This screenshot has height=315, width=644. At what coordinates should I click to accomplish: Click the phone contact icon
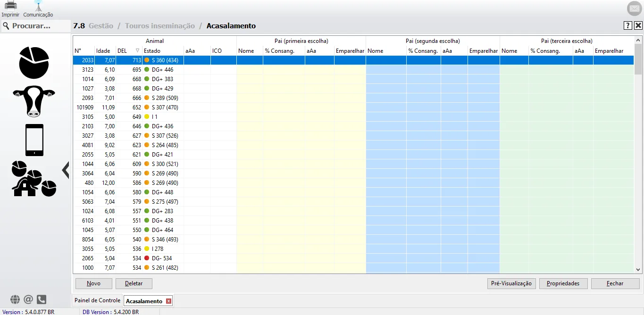click(42, 299)
